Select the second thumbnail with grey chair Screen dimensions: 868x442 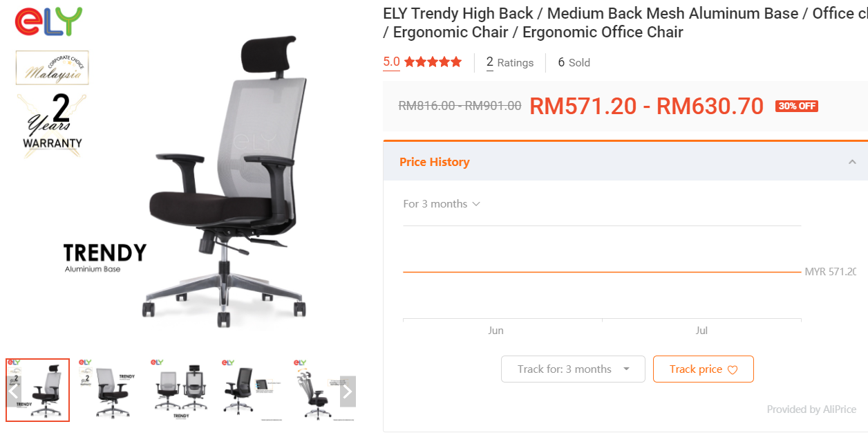tap(108, 390)
